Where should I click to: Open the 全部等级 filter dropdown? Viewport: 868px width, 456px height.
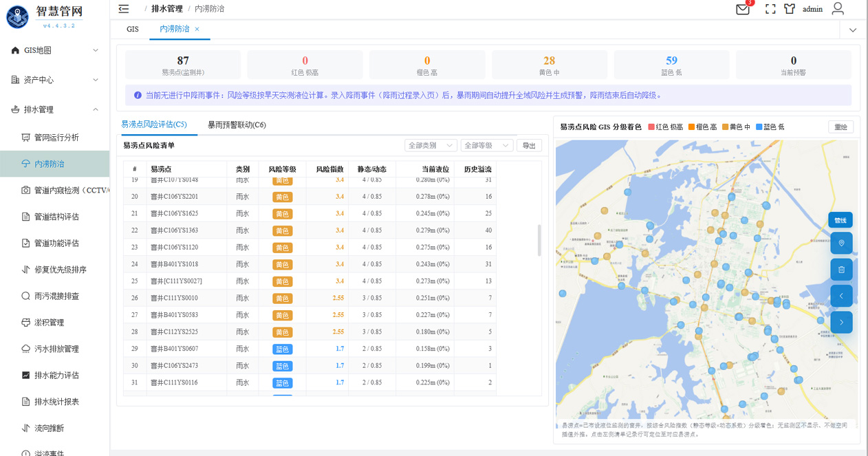(487, 145)
